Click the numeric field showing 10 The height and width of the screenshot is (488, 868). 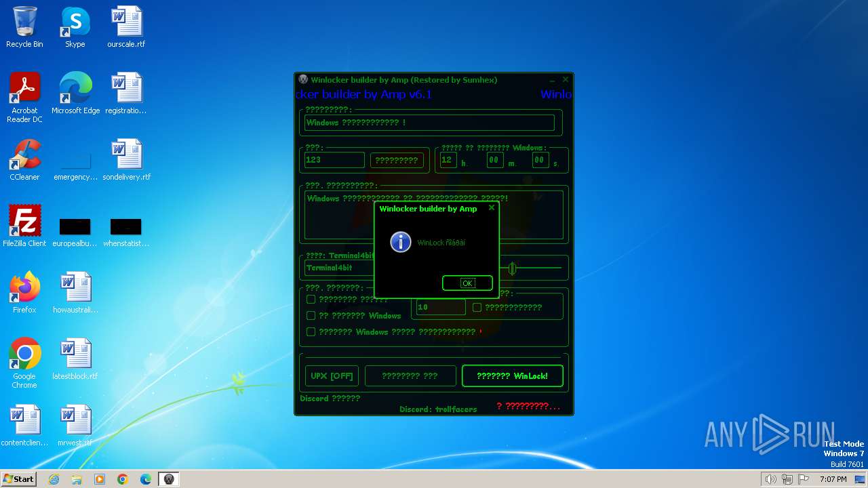tap(441, 307)
